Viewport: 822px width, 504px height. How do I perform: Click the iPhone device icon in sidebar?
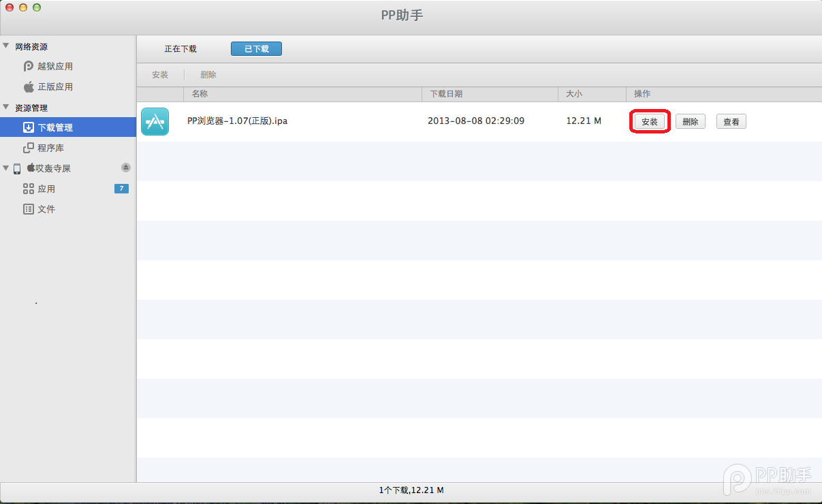point(17,169)
